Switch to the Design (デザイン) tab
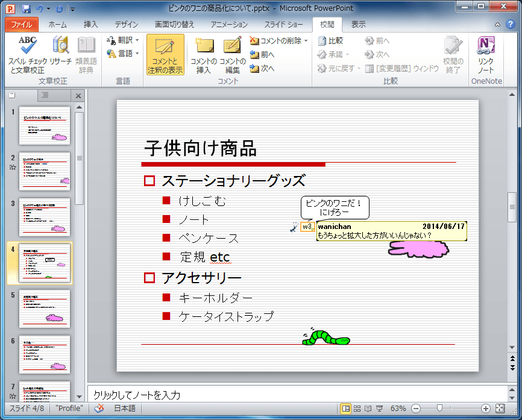Screen dimensions: 522x420 [x=126, y=25]
